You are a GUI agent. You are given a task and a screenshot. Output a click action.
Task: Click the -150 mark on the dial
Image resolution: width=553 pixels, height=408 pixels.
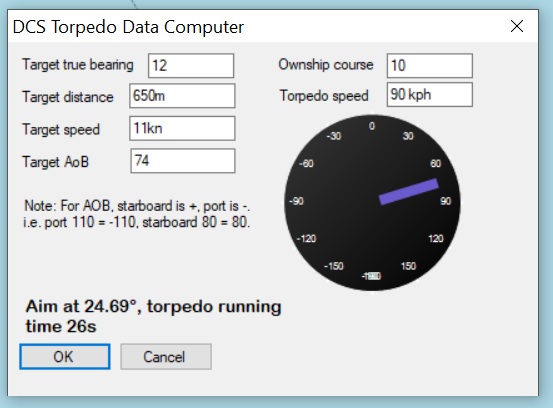pos(334,266)
